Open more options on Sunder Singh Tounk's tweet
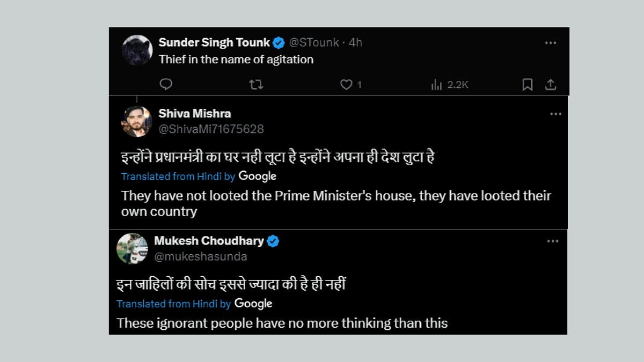The height and width of the screenshot is (362, 644). [551, 43]
